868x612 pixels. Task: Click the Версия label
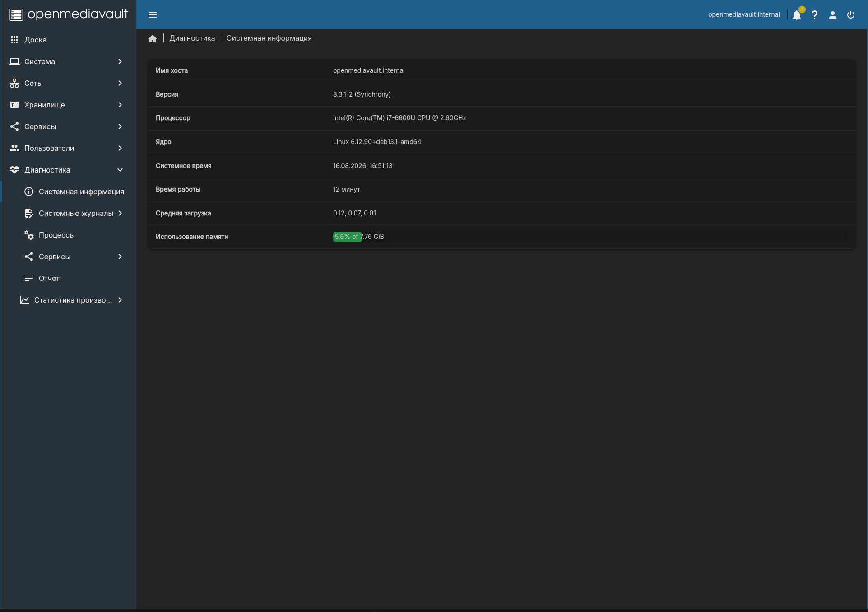(x=167, y=94)
